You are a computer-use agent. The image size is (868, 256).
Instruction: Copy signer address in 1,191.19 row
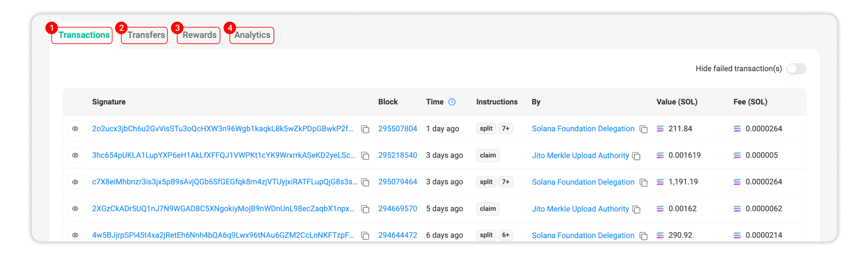644,182
